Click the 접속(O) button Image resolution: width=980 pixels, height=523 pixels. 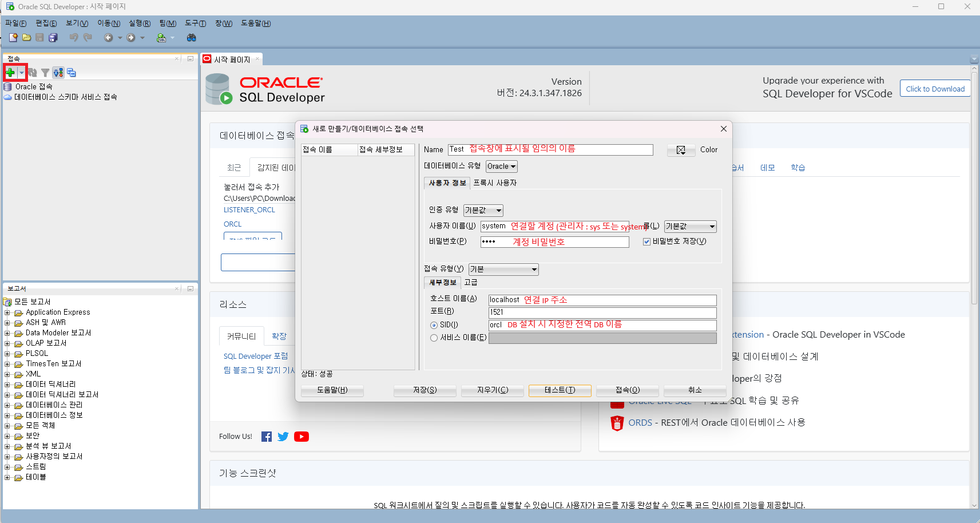click(628, 390)
